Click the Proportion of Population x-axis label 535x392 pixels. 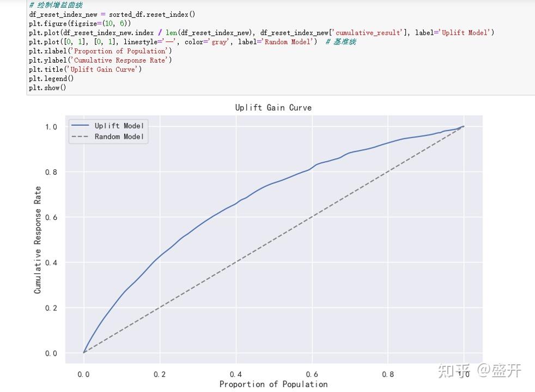273,384
